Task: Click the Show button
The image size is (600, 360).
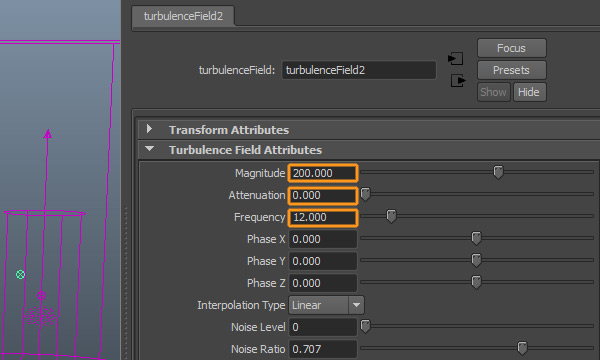Action: pos(494,92)
